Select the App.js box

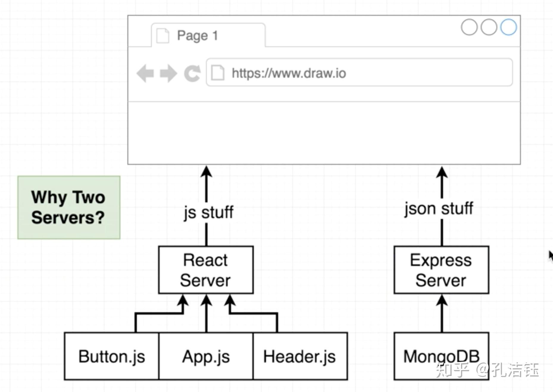point(206,356)
